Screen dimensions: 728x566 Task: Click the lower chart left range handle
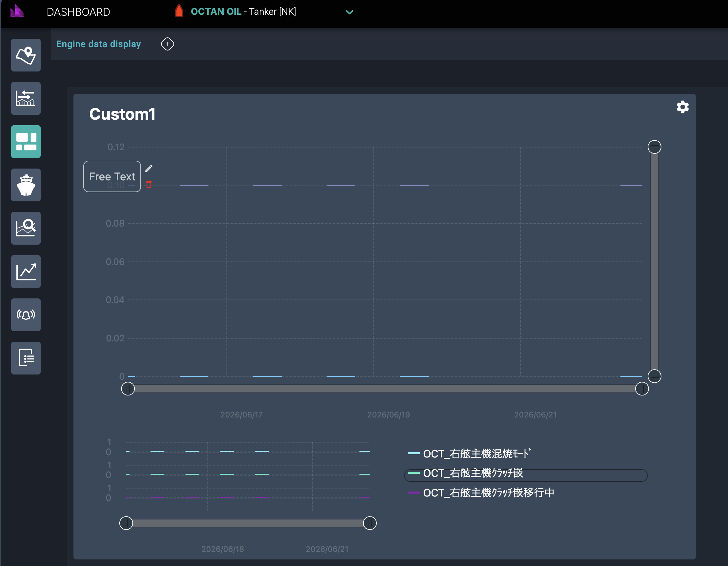[126, 523]
